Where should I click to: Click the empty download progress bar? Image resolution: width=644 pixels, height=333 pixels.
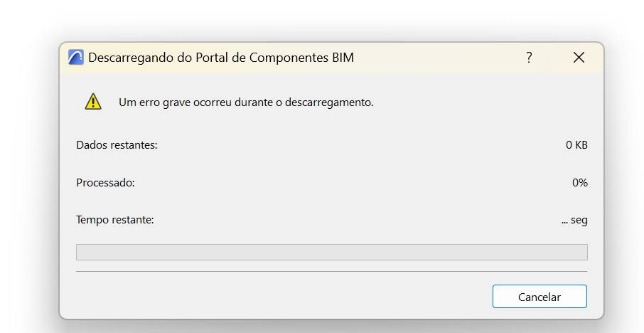(x=331, y=252)
